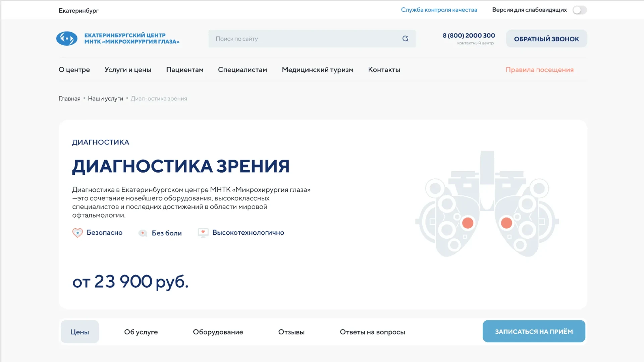Toggle Версия для слабовидящих switch
The image size is (644, 362).
pyautogui.click(x=580, y=10)
